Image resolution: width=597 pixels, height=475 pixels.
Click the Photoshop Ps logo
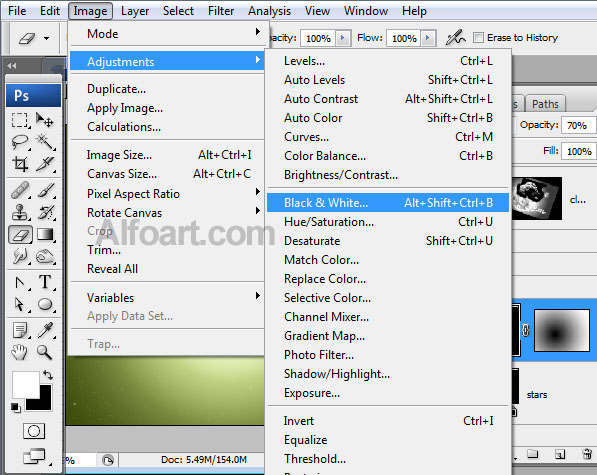34,96
